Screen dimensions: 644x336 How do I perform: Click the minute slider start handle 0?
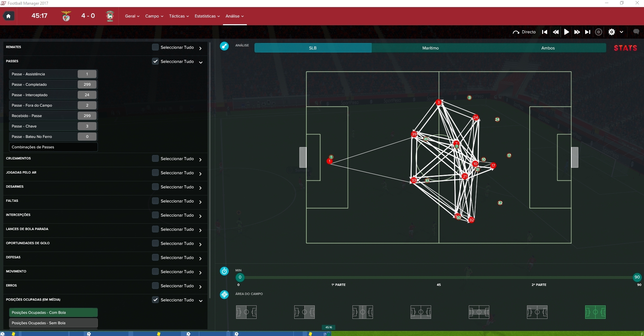point(240,277)
